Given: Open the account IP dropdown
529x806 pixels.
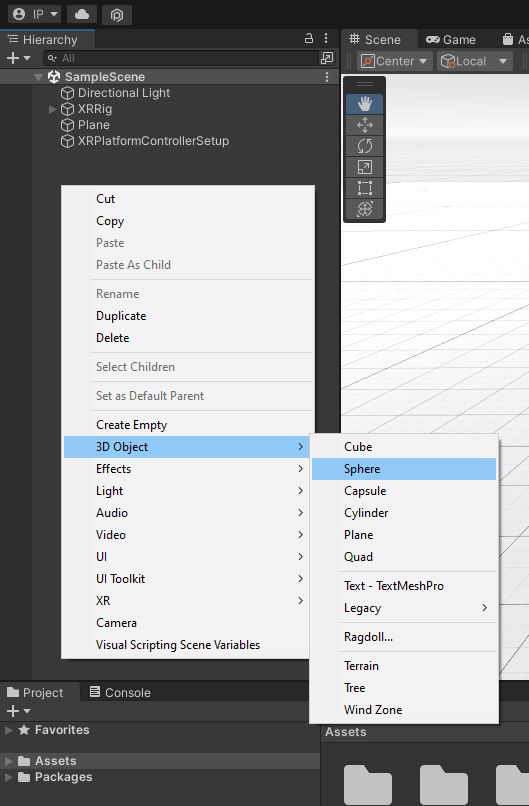Looking at the screenshot, I should tap(34, 14).
